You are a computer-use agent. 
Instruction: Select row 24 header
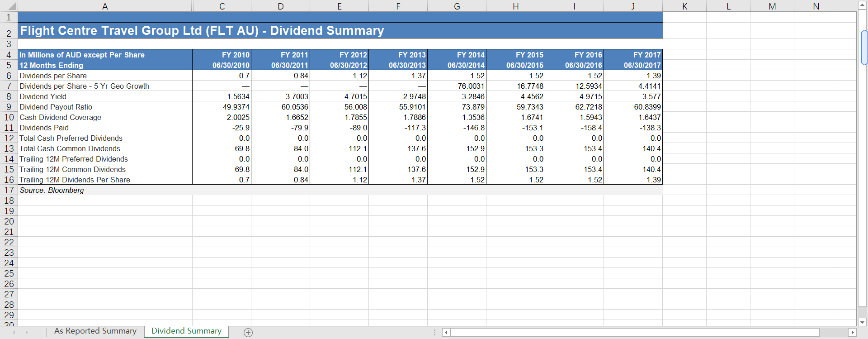click(x=9, y=263)
